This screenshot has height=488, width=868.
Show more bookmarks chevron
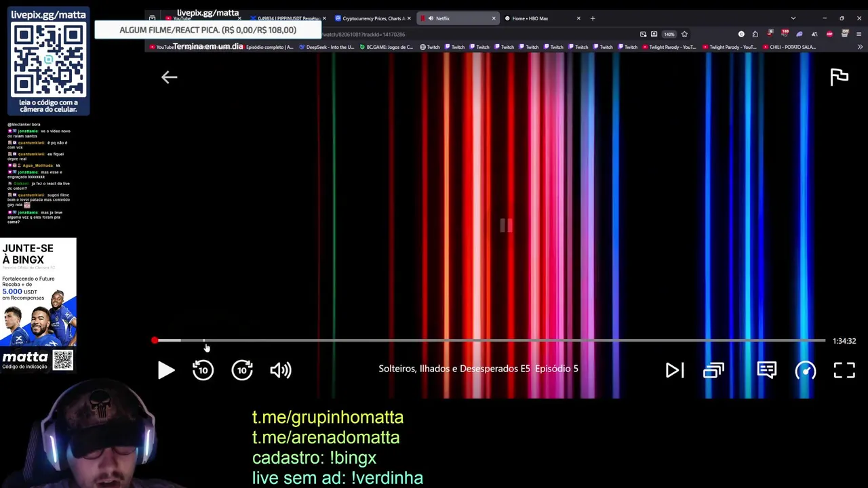point(860,47)
